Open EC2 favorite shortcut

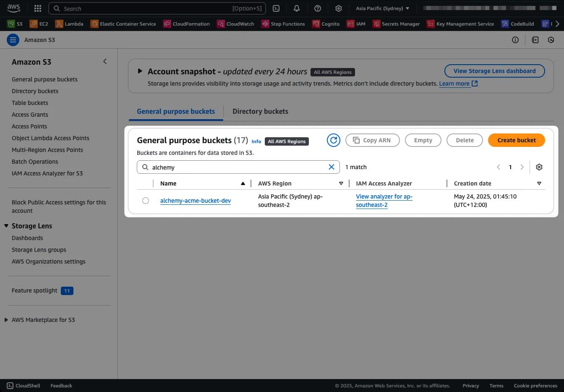[39, 24]
